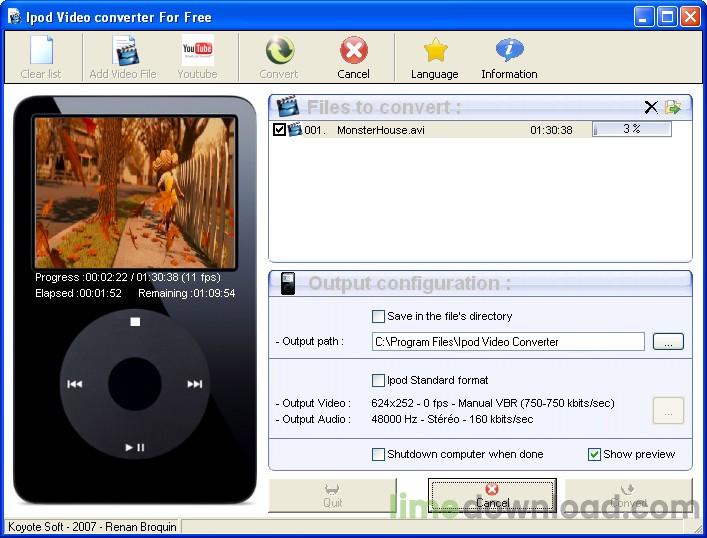
Task: Click the application icon in the title bar
Action: click(x=15, y=17)
